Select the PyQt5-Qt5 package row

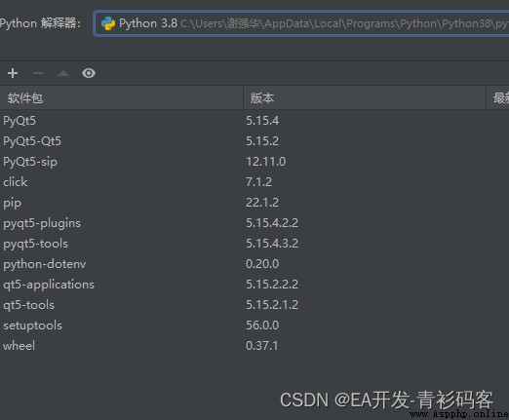coord(254,141)
